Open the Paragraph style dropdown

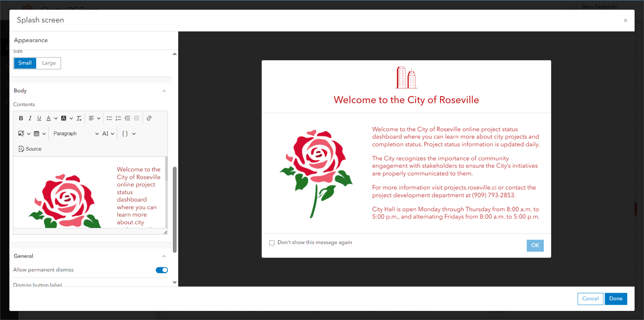76,133
